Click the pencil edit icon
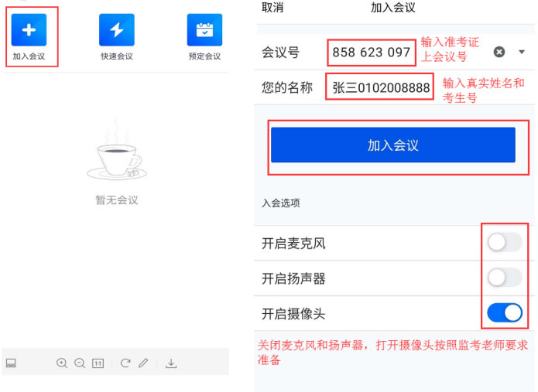This screenshot has width=538, height=392. 143,363
